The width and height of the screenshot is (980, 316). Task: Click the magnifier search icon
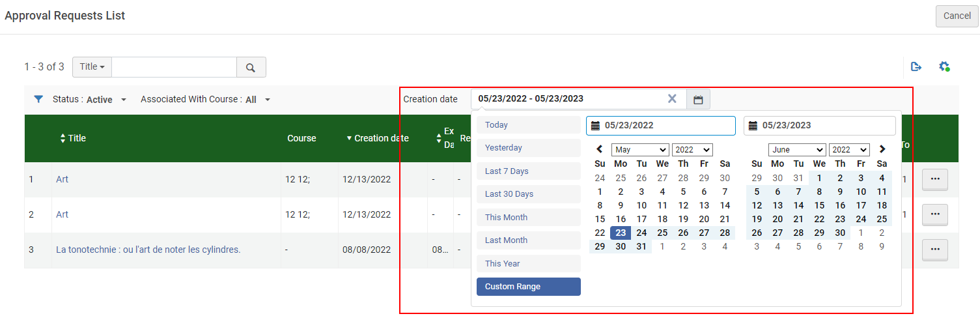251,67
